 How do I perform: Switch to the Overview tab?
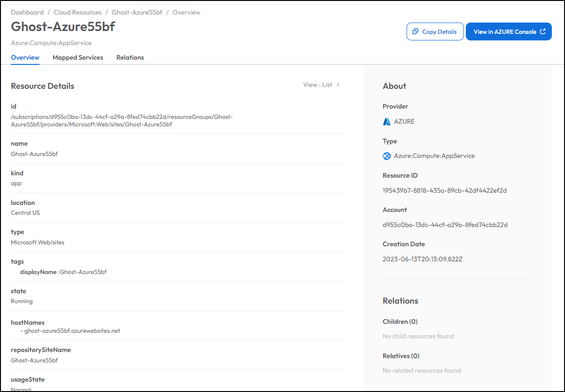click(25, 57)
